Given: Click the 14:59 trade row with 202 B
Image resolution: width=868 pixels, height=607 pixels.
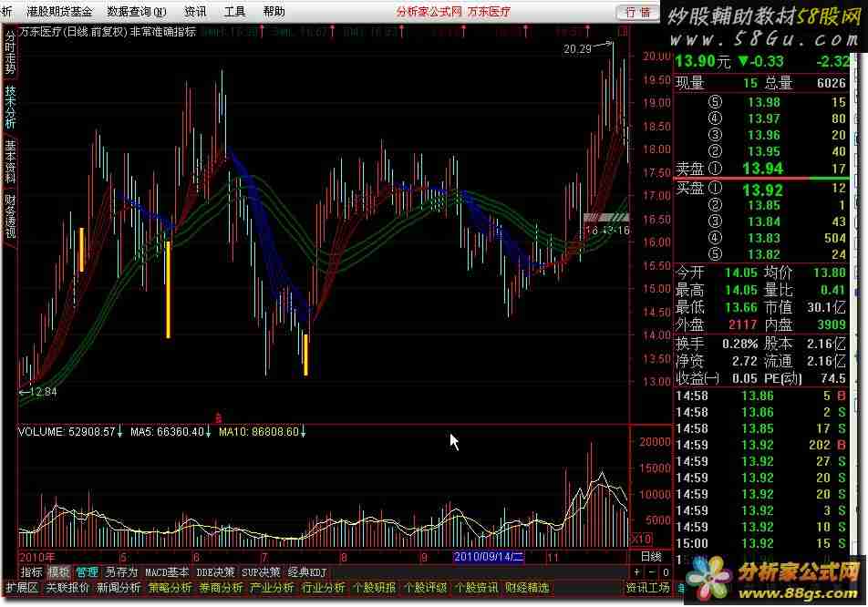Looking at the screenshot, I should [x=761, y=445].
